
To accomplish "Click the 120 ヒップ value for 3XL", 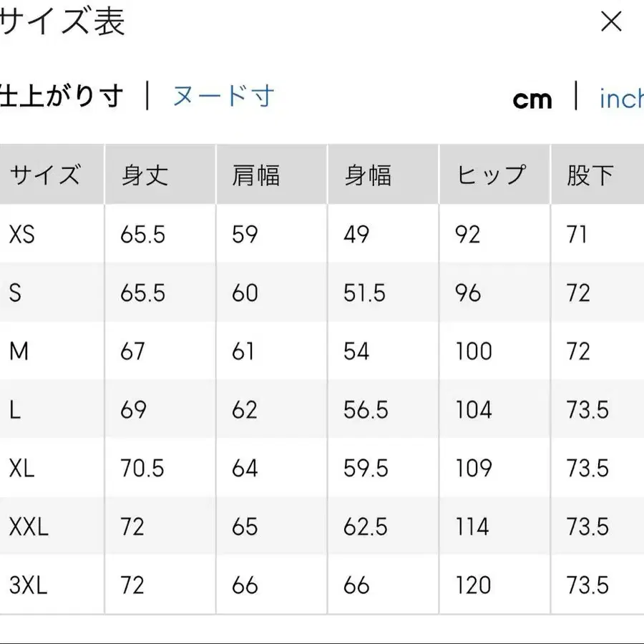I will point(472,585).
